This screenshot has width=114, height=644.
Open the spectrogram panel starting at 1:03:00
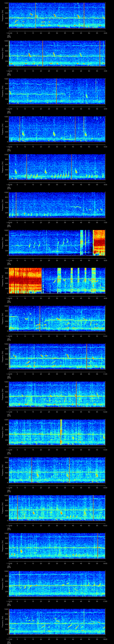click(57, 91)
